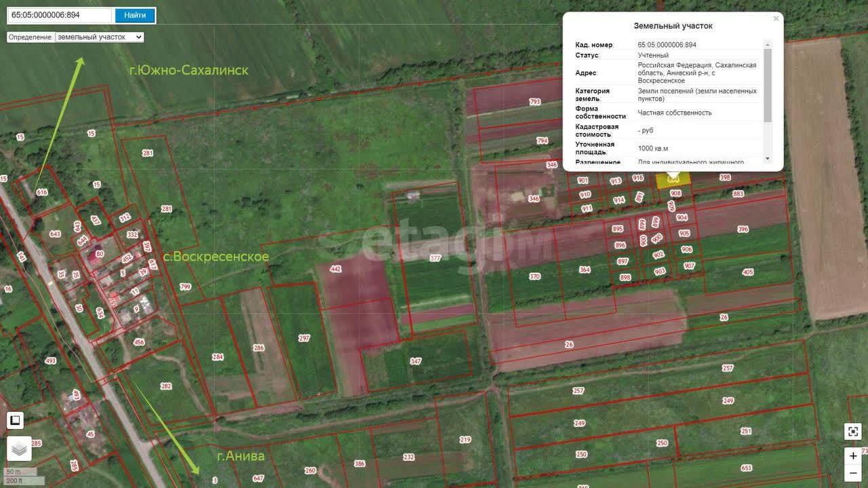Screen dimensions: 868x488
Task: Click the fit-to-extent frame icon
Action: tap(852, 432)
